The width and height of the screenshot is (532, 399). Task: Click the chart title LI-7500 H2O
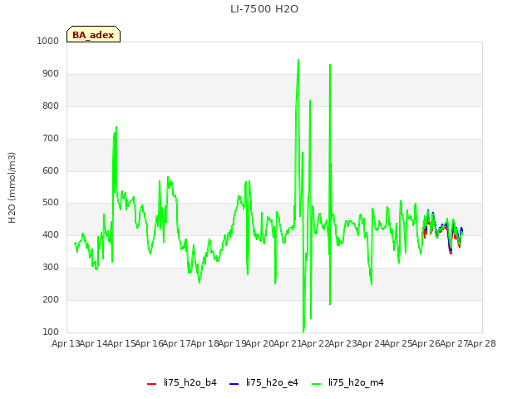[x=264, y=9]
